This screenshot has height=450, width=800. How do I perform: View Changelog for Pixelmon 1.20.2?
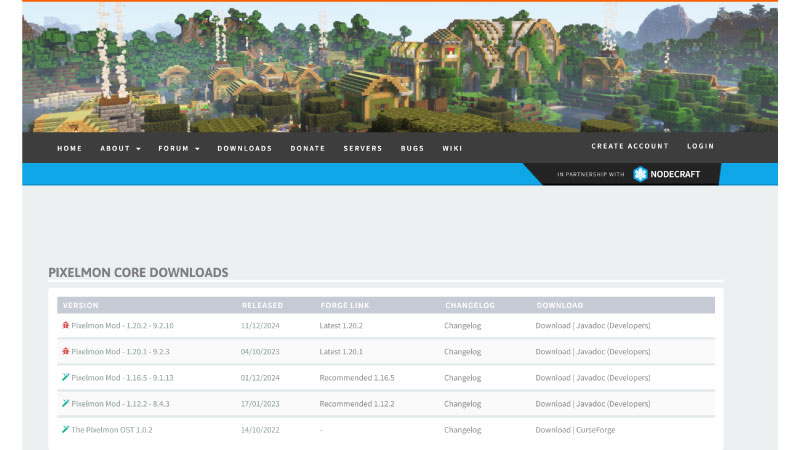tap(462, 326)
